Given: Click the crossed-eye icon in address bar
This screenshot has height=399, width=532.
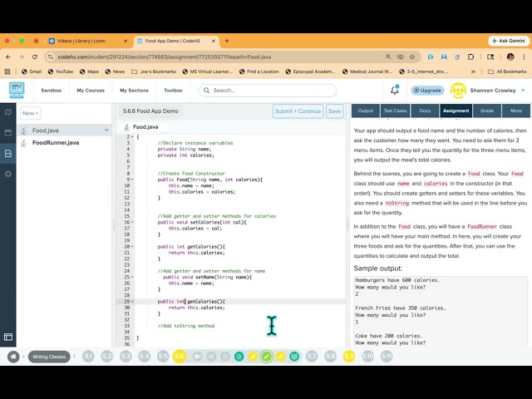Looking at the screenshot, I should (x=401, y=57).
